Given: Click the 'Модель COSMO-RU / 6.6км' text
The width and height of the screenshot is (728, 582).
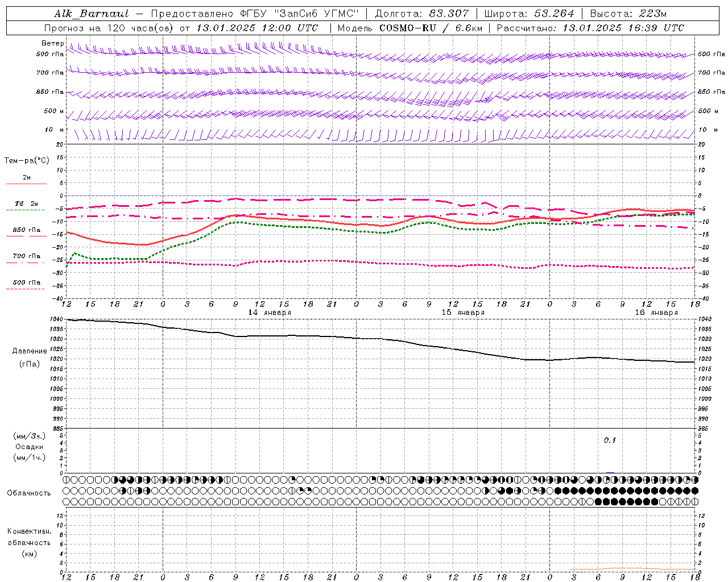Looking at the screenshot, I should [x=409, y=28].
